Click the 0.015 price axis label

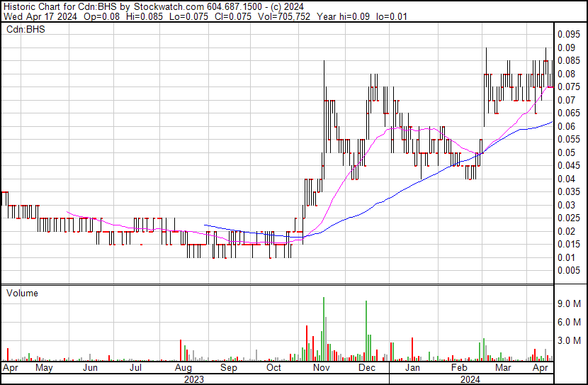(x=569, y=245)
